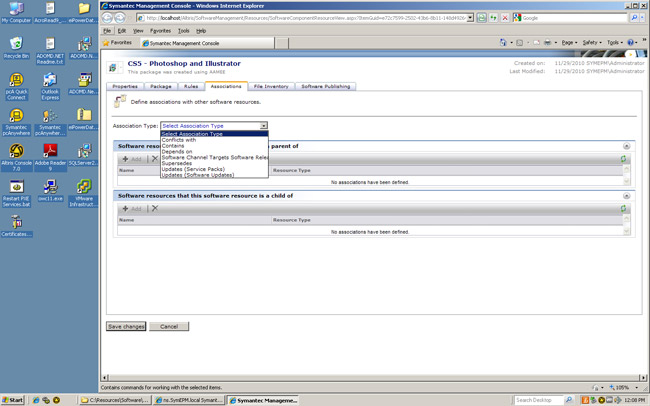Open the Favorites menu in menu bar
Image resolution: width=650 pixels, height=406 pixels.
[x=160, y=31]
